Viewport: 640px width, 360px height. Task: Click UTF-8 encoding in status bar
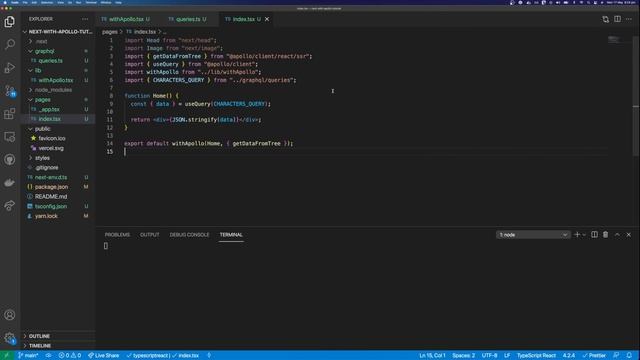click(489, 356)
